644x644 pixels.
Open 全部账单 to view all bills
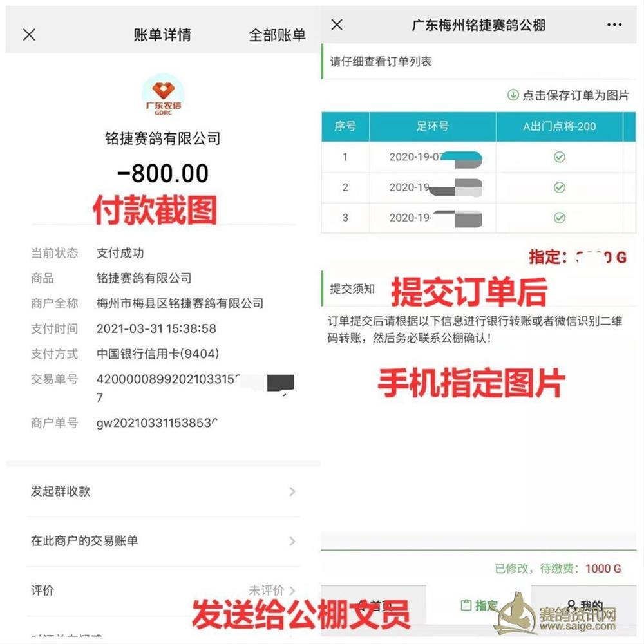[277, 35]
